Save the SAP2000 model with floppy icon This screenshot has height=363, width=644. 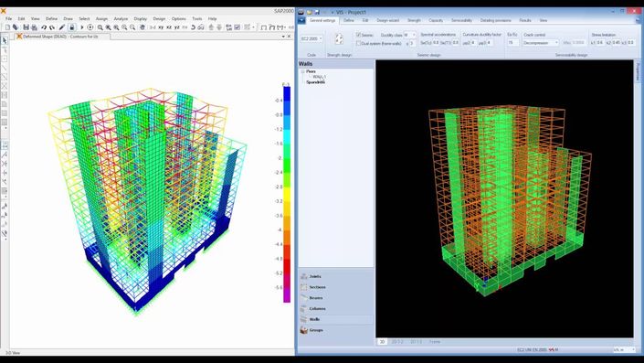[26, 27]
